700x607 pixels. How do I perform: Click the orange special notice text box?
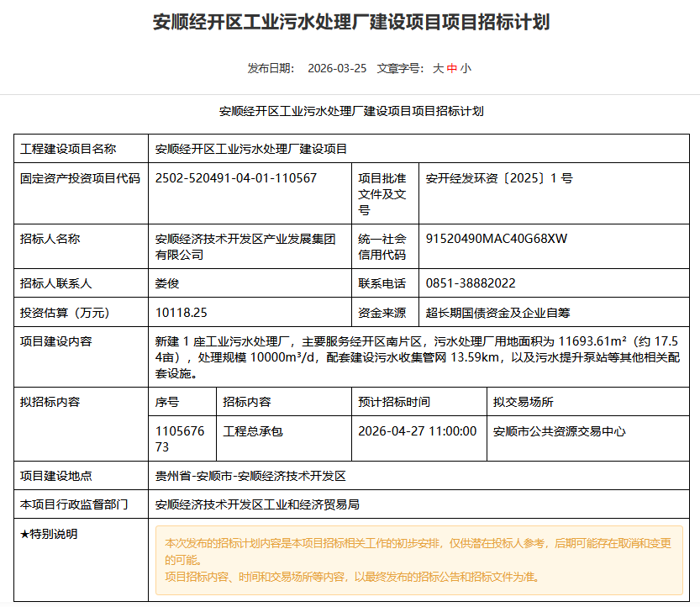tap(418, 560)
